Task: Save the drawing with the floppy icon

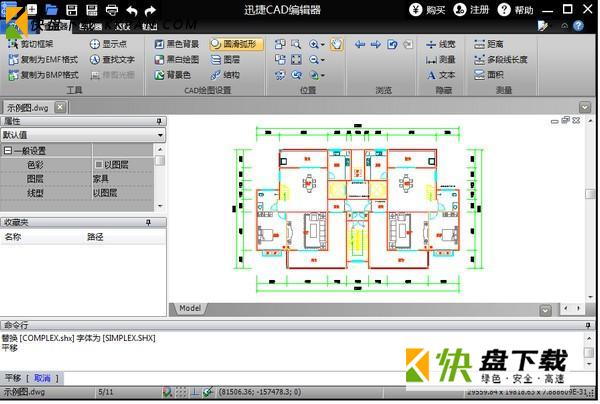Action: tap(72, 10)
